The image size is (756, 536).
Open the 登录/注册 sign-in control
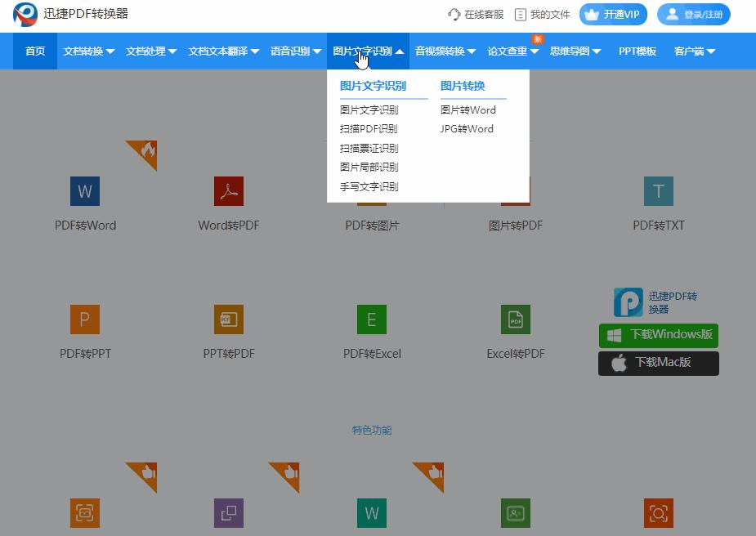(x=694, y=14)
